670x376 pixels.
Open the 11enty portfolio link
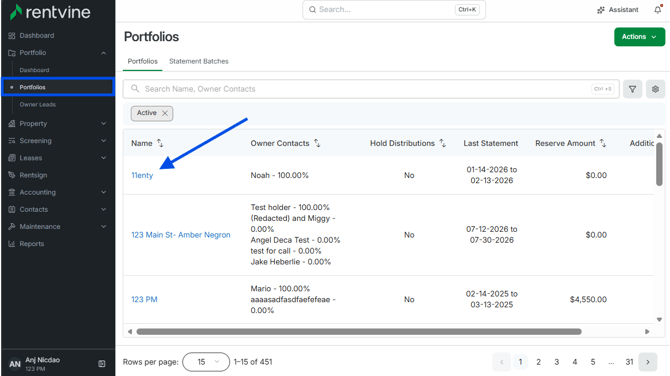142,175
